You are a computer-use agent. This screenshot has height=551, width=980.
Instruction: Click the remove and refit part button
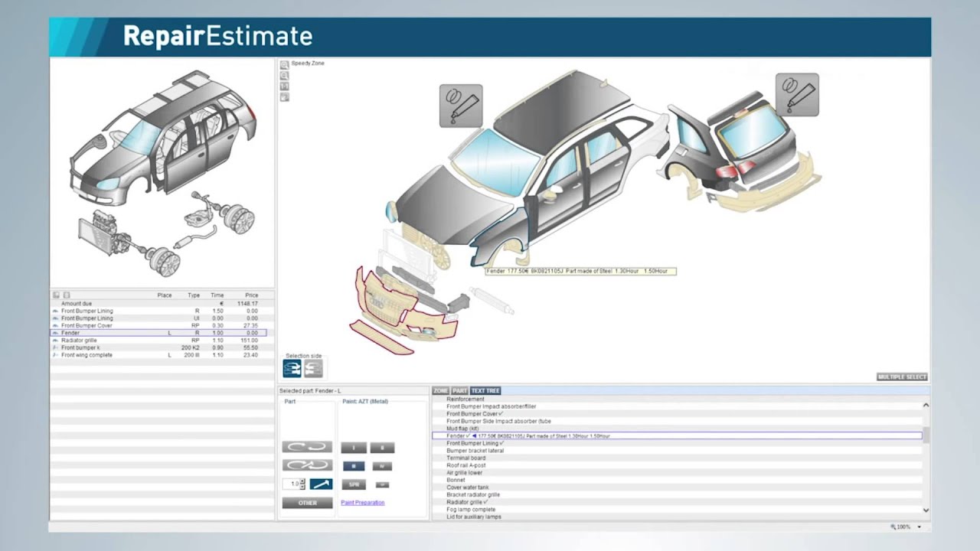tap(307, 465)
